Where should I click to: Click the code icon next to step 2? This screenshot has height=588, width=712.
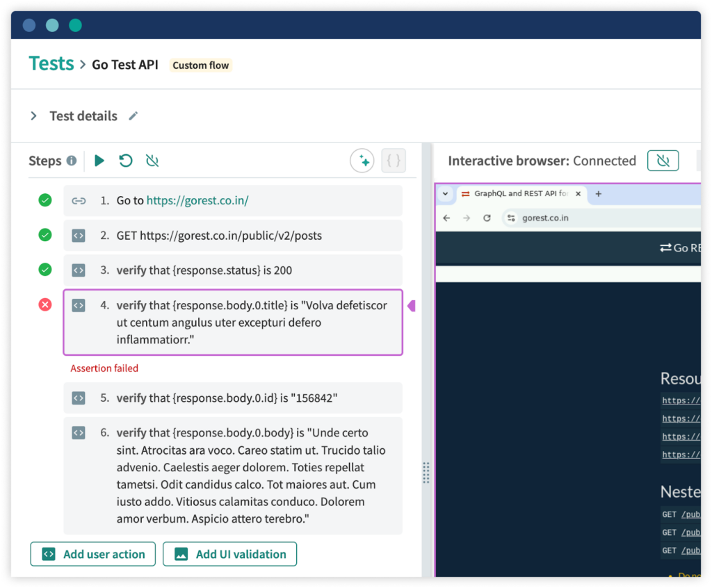[78, 235]
